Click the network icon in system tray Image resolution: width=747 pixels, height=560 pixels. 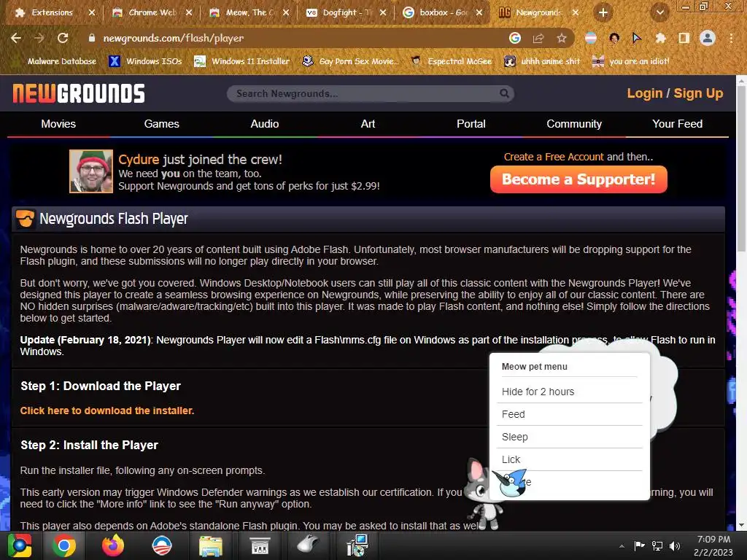pyautogui.click(x=657, y=546)
